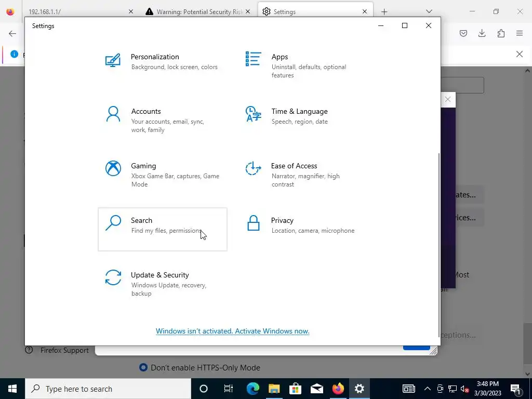The width and height of the screenshot is (532, 399).
Task: Click the Settings window vertical scrollbar
Action: point(439,244)
